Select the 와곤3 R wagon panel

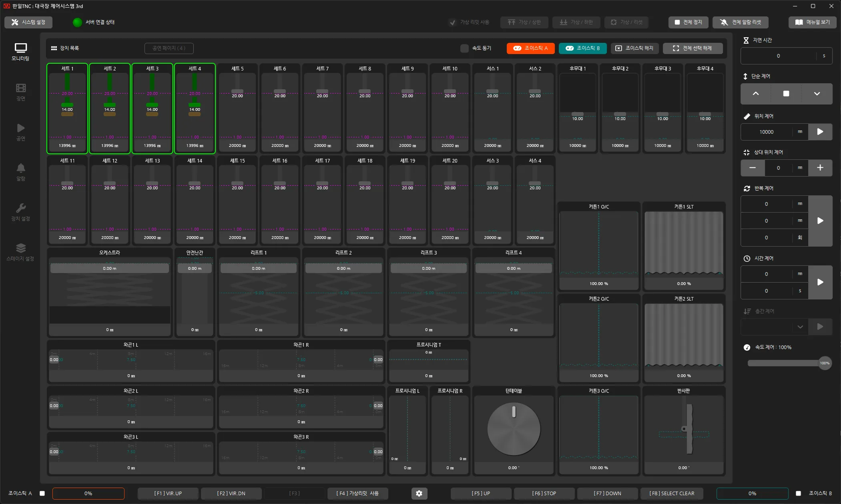pyautogui.click(x=301, y=454)
